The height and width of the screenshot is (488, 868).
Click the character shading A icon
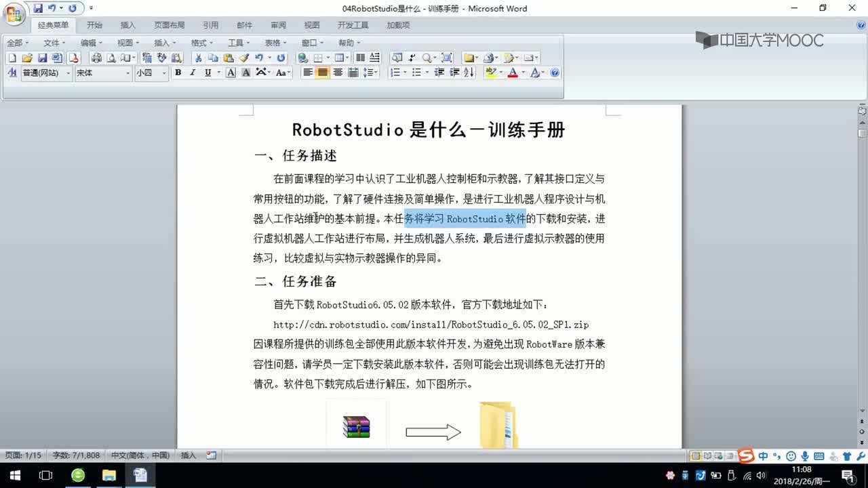[245, 73]
